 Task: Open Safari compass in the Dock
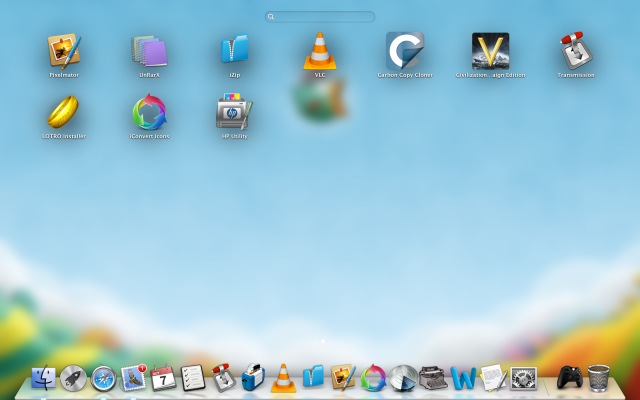pyautogui.click(x=103, y=378)
